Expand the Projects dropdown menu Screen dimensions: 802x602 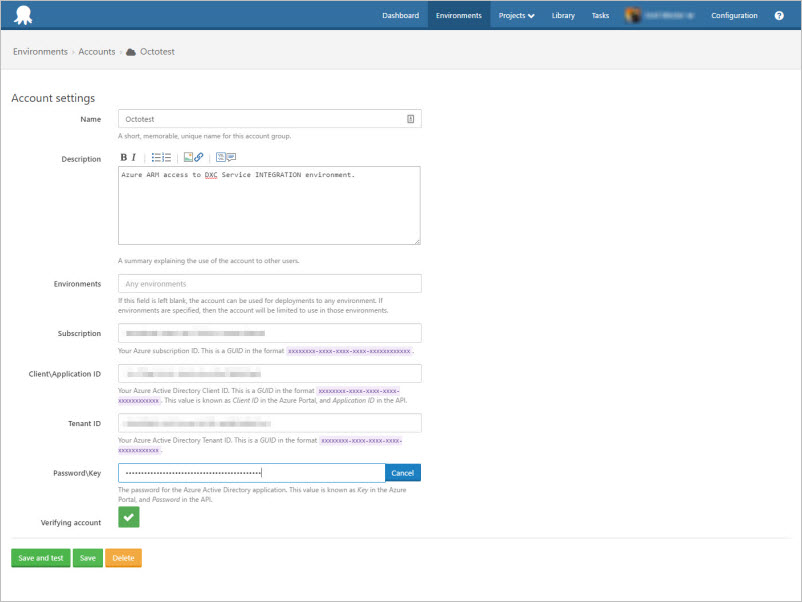[516, 15]
